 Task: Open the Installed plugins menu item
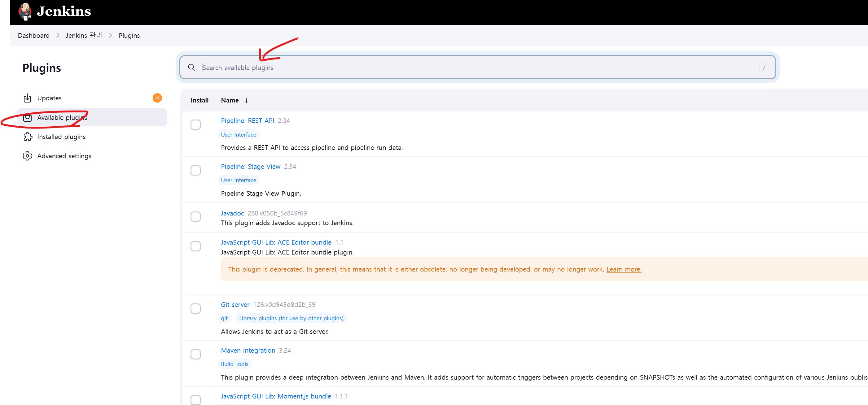pyautogui.click(x=61, y=137)
